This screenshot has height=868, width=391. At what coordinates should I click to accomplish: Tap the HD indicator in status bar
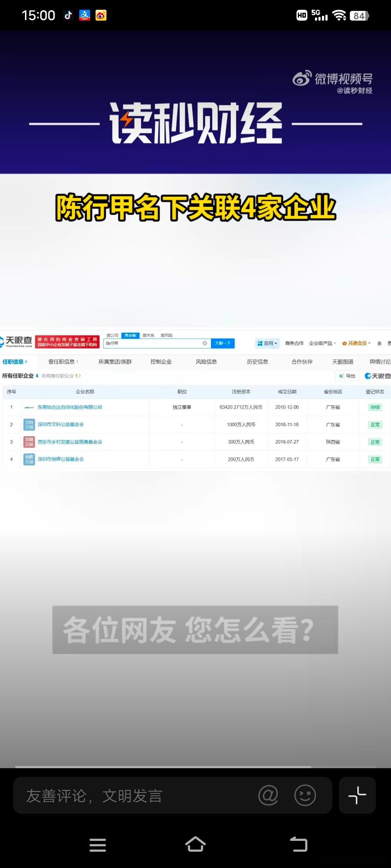tap(302, 15)
